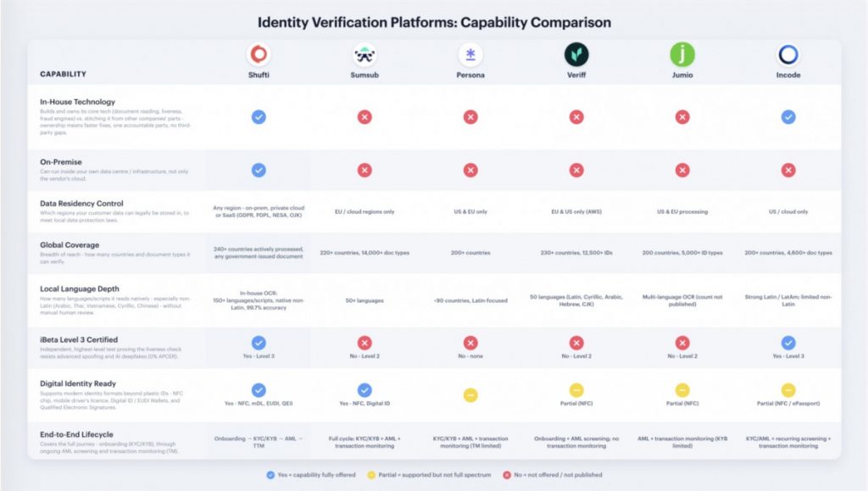Viewport: 868px width, 491px height.
Task: Click Persona's Digital Identity Ready yellow partial icon
Action: point(470,395)
